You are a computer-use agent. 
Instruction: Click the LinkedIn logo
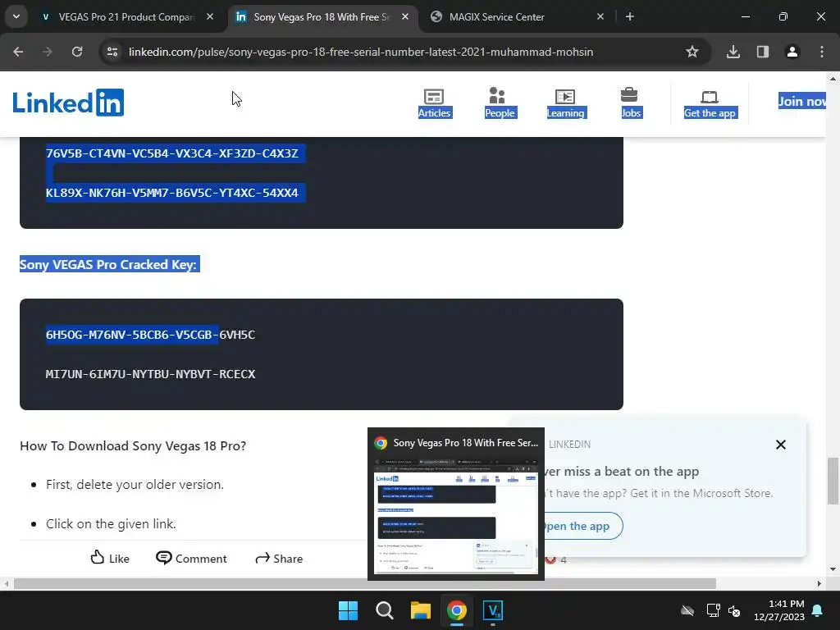coord(68,103)
